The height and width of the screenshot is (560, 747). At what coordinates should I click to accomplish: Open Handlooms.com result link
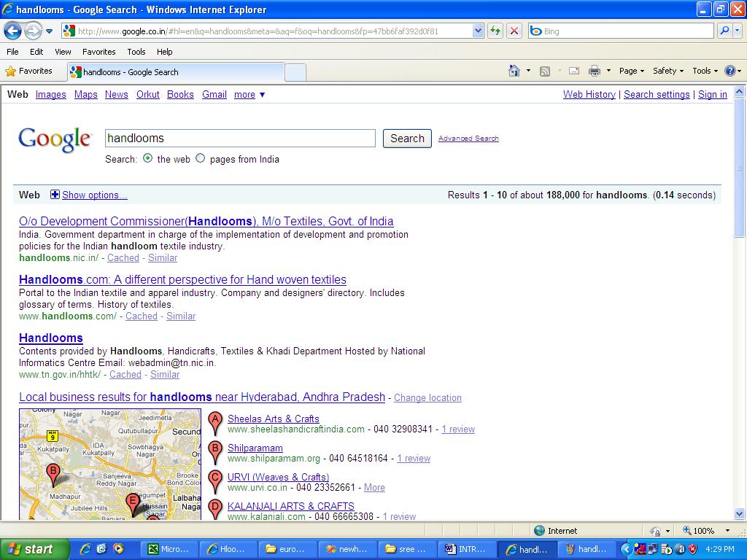click(x=182, y=279)
